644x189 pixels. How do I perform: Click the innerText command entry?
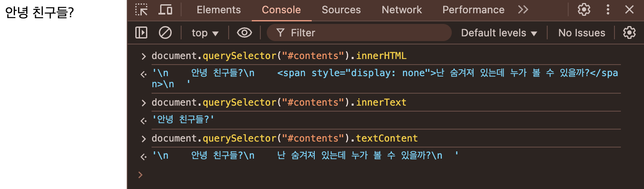pos(279,103)
